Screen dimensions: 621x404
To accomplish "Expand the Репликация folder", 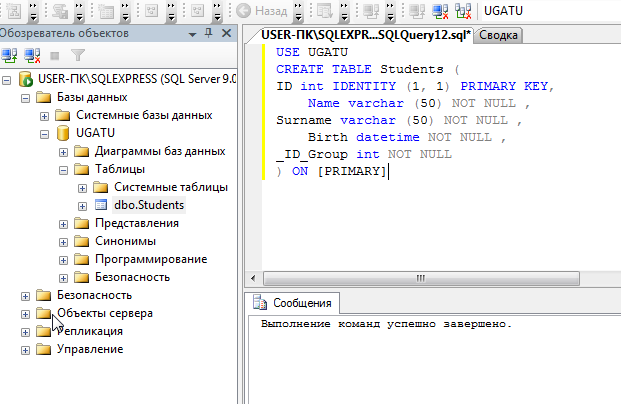I will point(25,332).
